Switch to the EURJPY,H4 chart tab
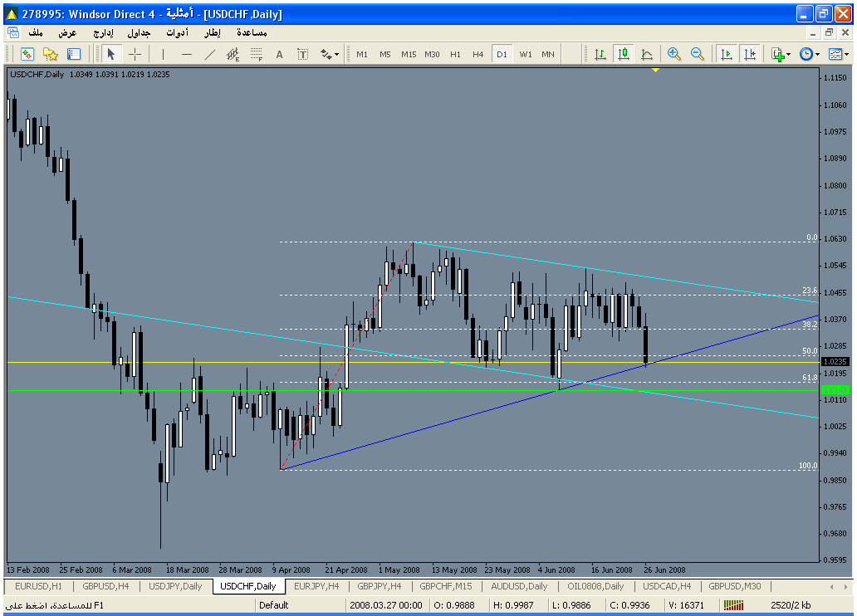Viewport: 857px width, 616px height. 318,586
